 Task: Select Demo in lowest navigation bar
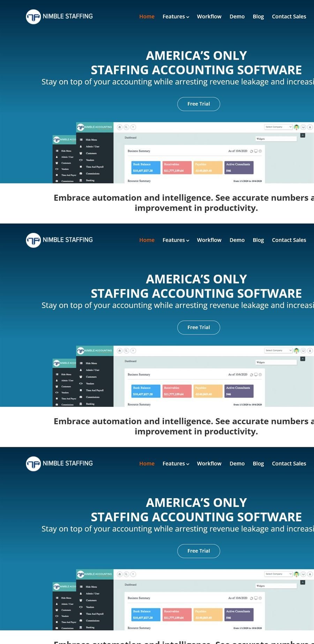coord(237,464)
